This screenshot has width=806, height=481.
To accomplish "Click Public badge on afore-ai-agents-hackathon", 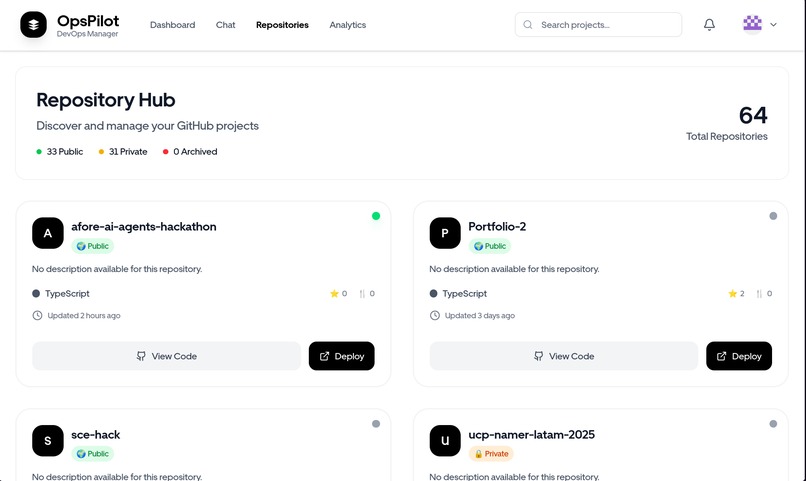I will click(93, 246).
